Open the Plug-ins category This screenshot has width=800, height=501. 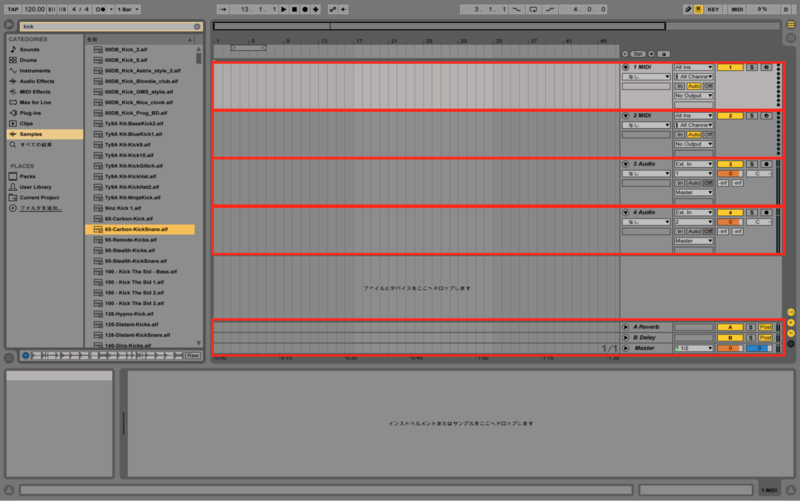tap(30, 113)
